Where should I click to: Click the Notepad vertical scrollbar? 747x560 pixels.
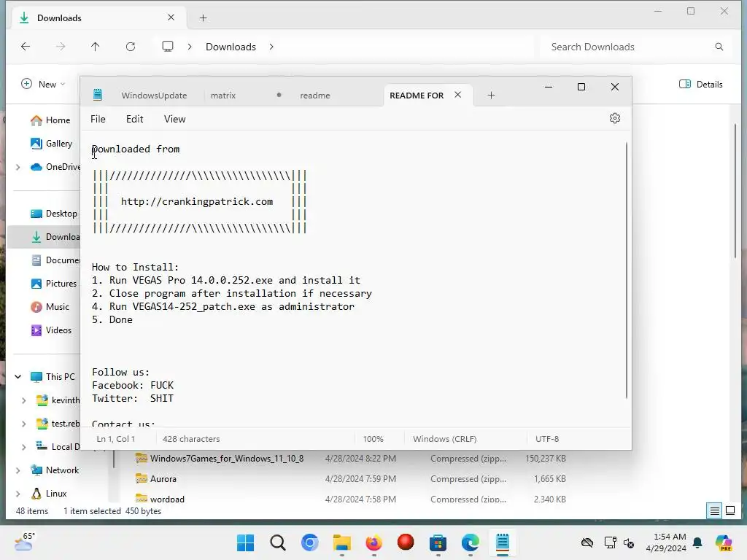click(626, 270)
